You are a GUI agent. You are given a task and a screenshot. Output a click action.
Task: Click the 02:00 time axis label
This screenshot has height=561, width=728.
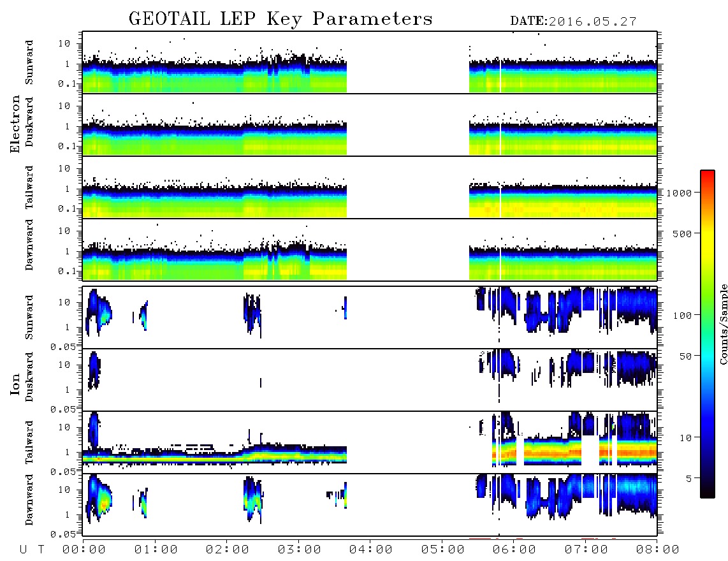pos(228,550)
